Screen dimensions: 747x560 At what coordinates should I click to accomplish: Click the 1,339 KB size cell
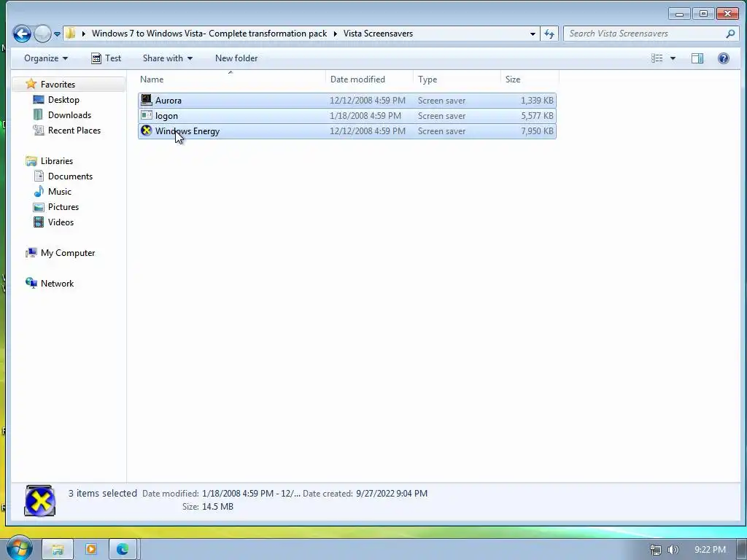point(537,101)
